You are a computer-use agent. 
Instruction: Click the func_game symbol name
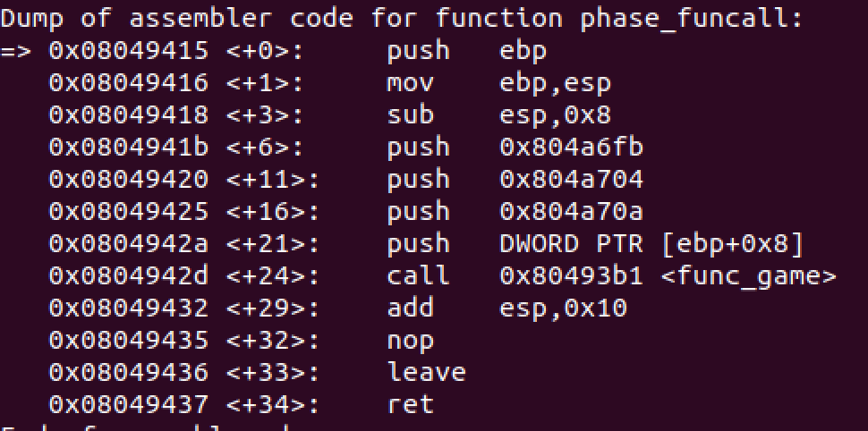[x=748, y=275]
